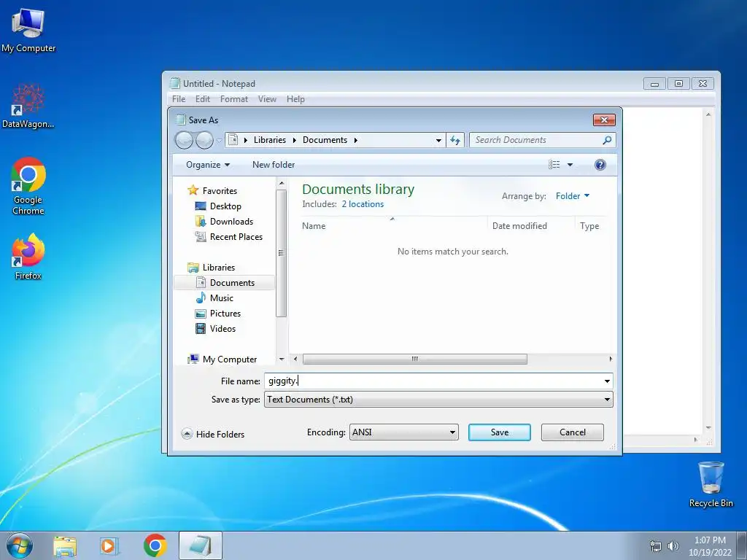Select Google Chrome desktop shortcut
The image size is (747, 560).
(28, 186)
